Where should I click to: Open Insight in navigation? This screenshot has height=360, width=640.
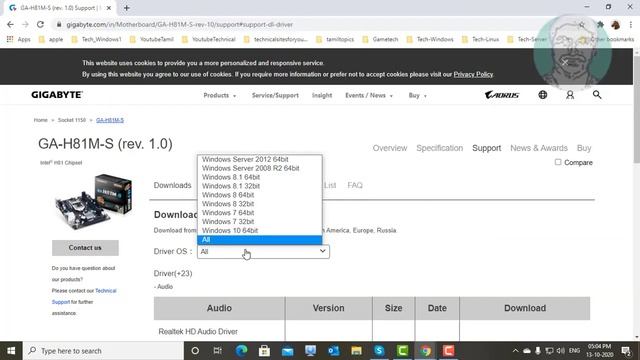[x=322, y=95]
